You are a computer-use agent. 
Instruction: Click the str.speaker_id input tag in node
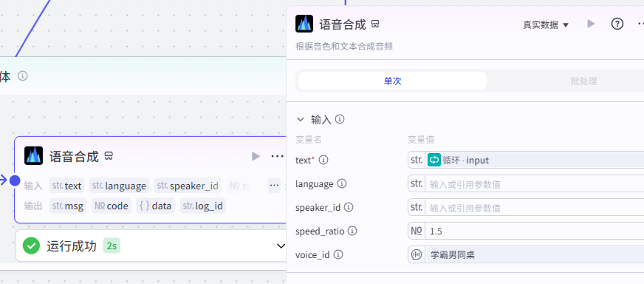pos(188,186)
